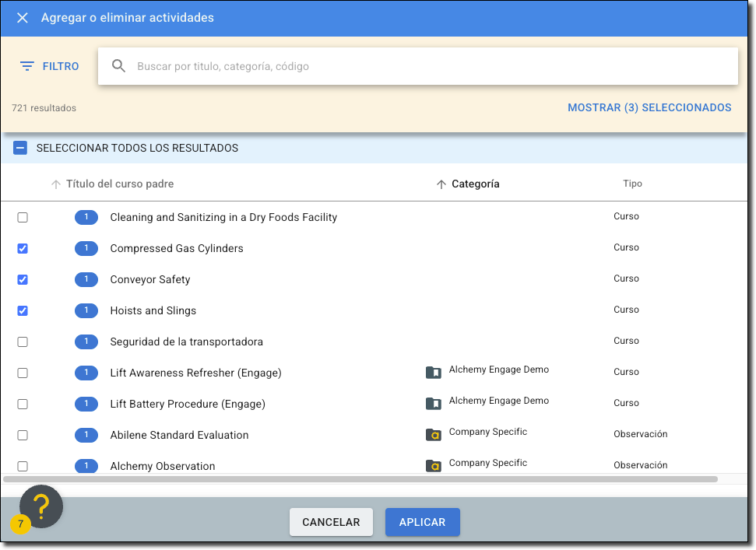Open the FILTRO filter options

pyautogui.click(x=50, y=67)
